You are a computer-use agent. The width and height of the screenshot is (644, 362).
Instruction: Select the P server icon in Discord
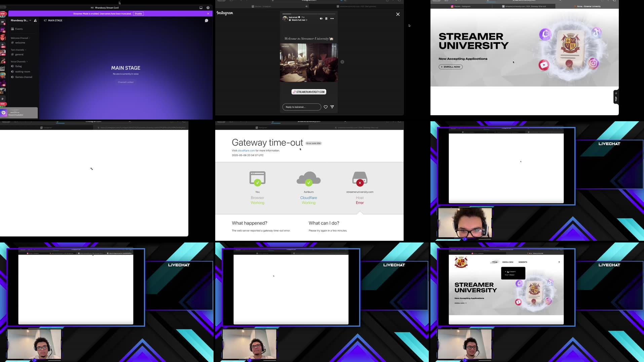(x=3, y=99)
